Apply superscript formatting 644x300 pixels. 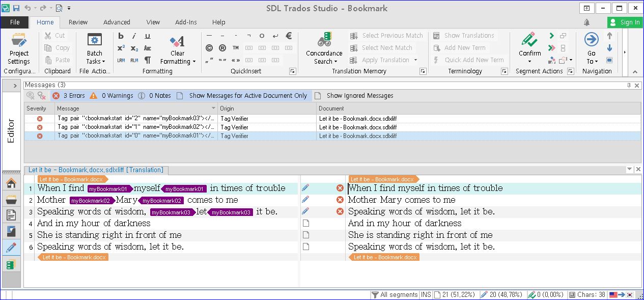(x=121, y=48)
